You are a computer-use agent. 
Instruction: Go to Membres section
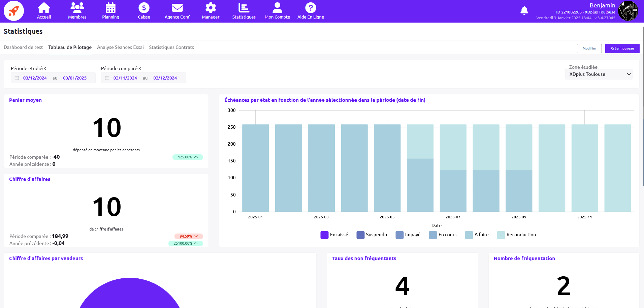point(77,8)
